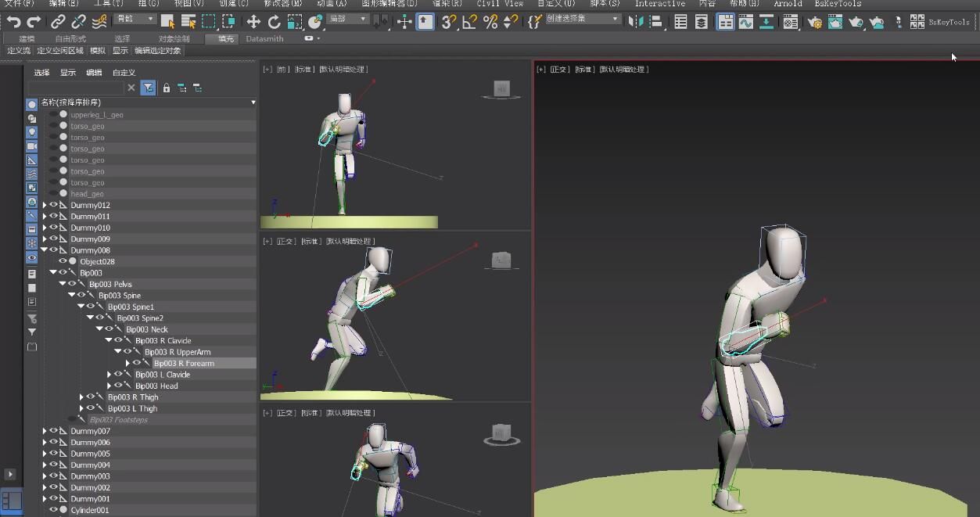Click the Render Production teapot icon
The image size is (980, 517).
pos(856,22)
